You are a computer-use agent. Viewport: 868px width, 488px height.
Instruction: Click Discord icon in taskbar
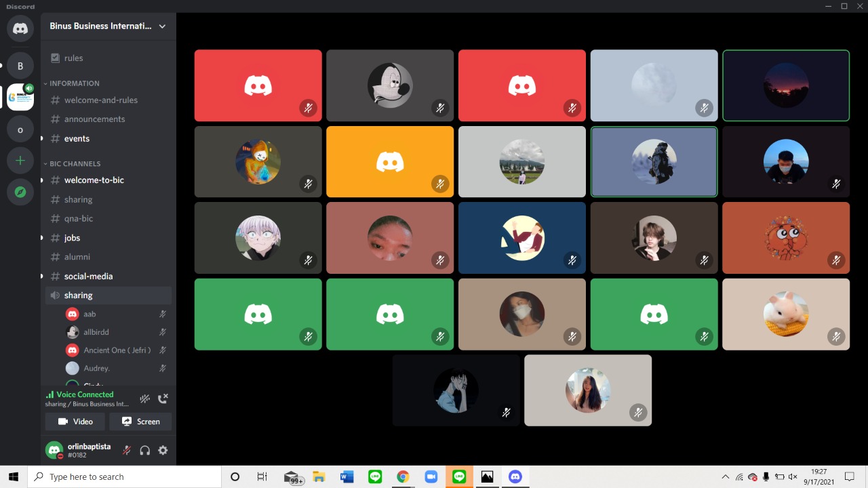(515, 477)
